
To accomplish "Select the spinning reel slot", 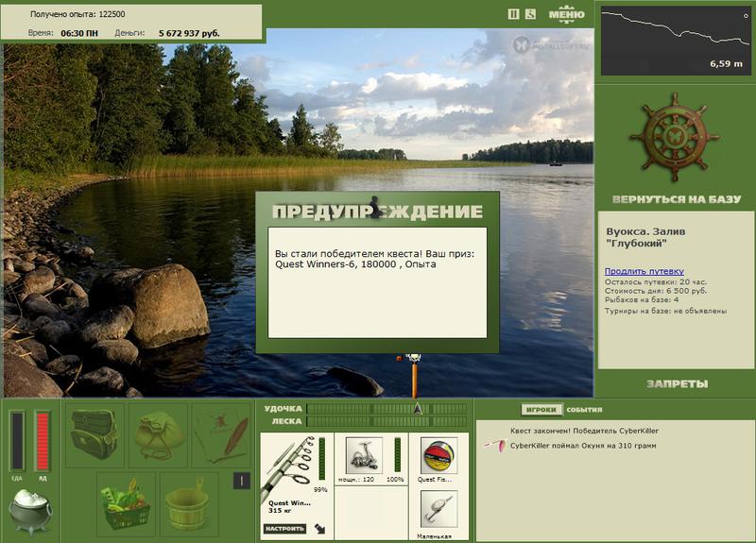I will tap(364, 455).
